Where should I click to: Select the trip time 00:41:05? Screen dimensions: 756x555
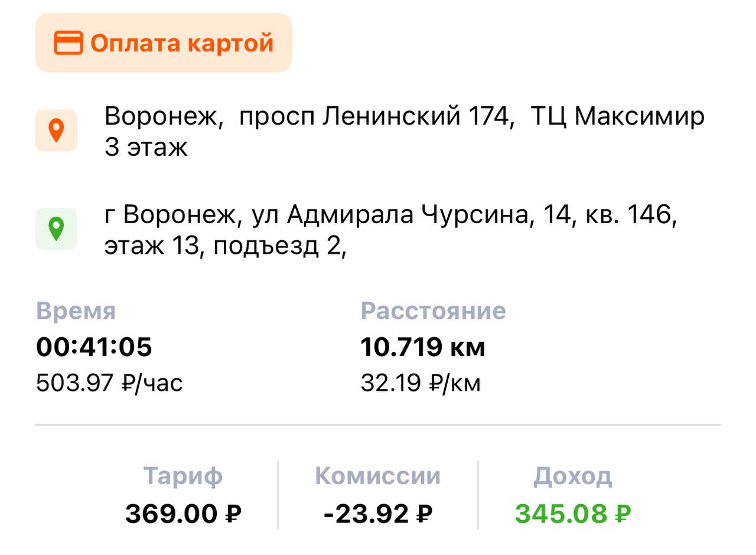(x=94, y=347)
